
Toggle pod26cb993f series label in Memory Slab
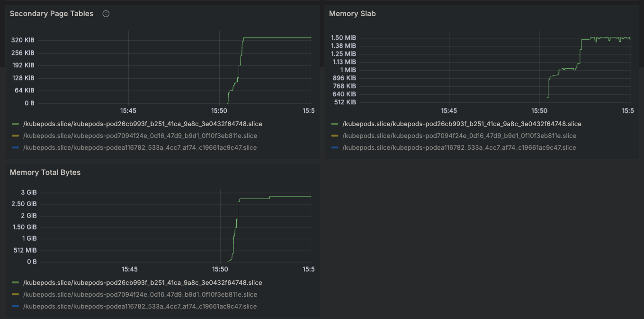coord(462,124)
